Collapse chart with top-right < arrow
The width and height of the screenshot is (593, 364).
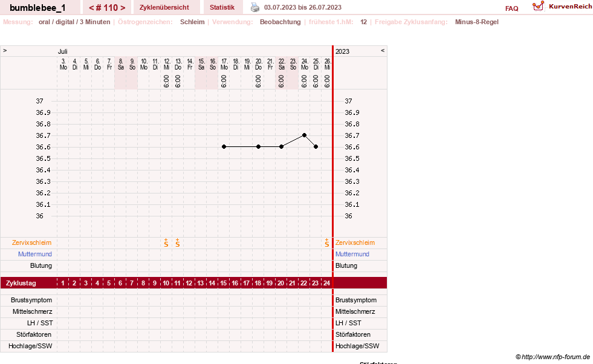(383, 51)
